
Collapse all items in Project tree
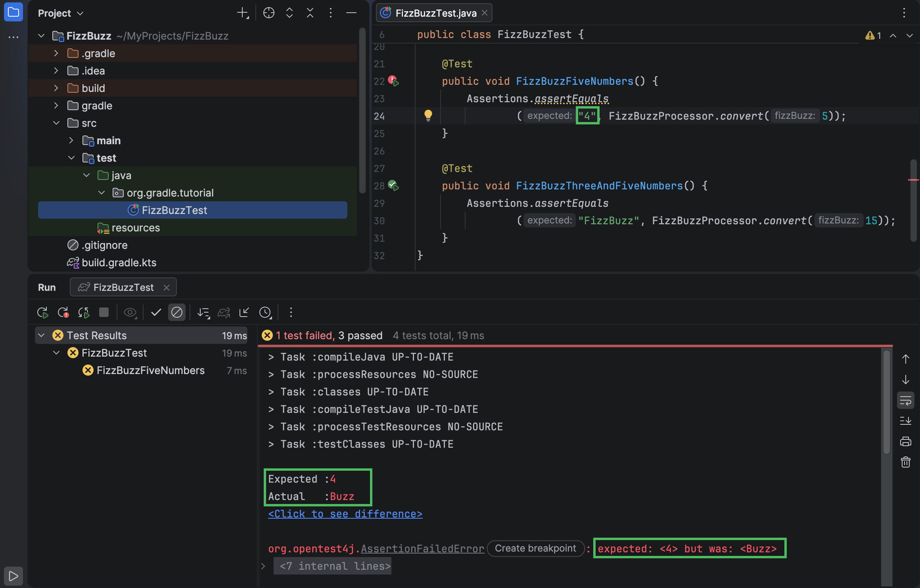pyautogui.click(x=310, y=13)
